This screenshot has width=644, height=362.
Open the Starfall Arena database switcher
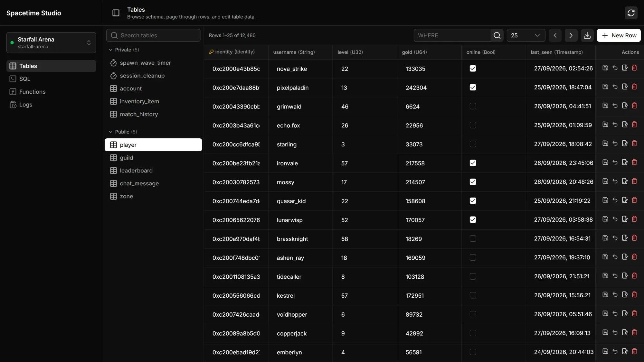[x=51, y=42]
